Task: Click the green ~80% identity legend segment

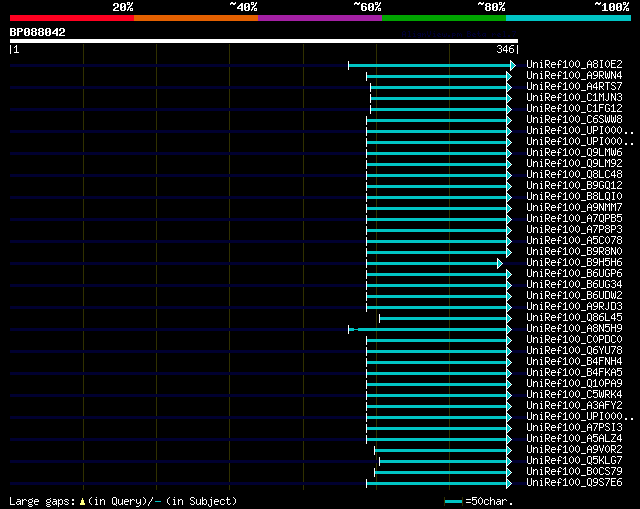Action: coord(444,18)
